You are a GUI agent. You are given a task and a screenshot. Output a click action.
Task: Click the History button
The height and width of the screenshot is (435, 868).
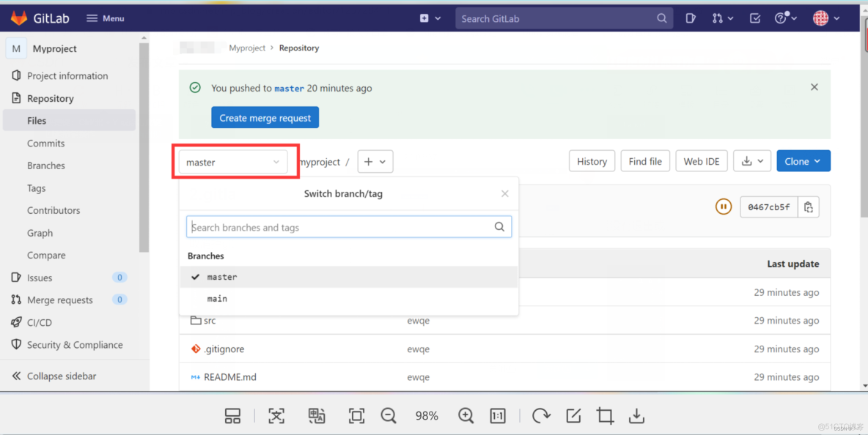click(x=592, y=161)
